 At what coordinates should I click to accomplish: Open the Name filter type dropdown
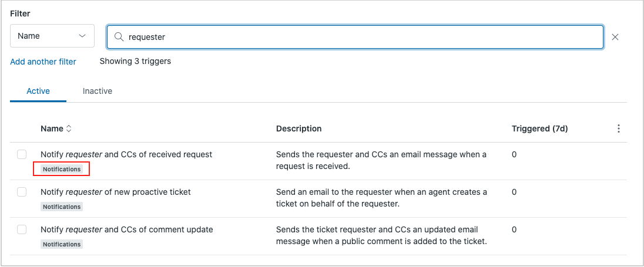[x=52, y=36]
